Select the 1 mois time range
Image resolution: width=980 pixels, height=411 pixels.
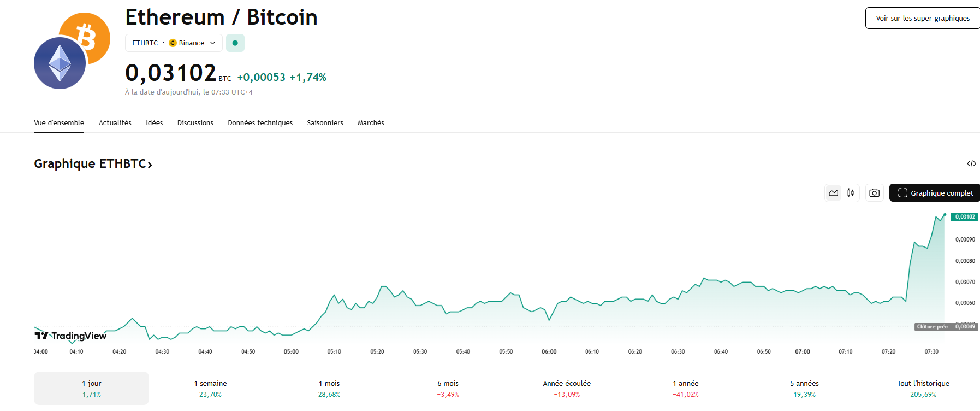pos(329,388)
